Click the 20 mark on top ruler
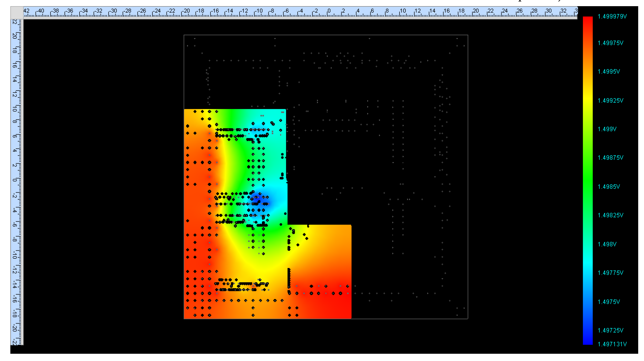 [x=475, y=11]
